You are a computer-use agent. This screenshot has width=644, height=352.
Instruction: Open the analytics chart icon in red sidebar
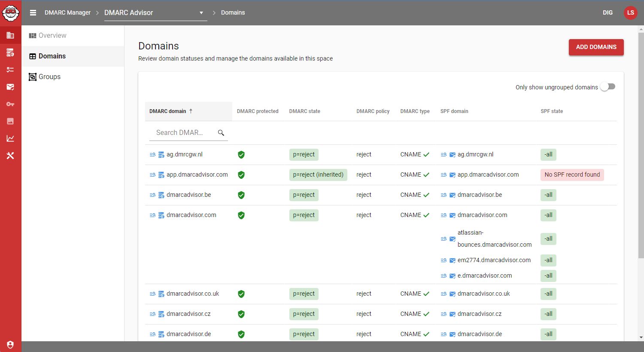coord(10,138)
